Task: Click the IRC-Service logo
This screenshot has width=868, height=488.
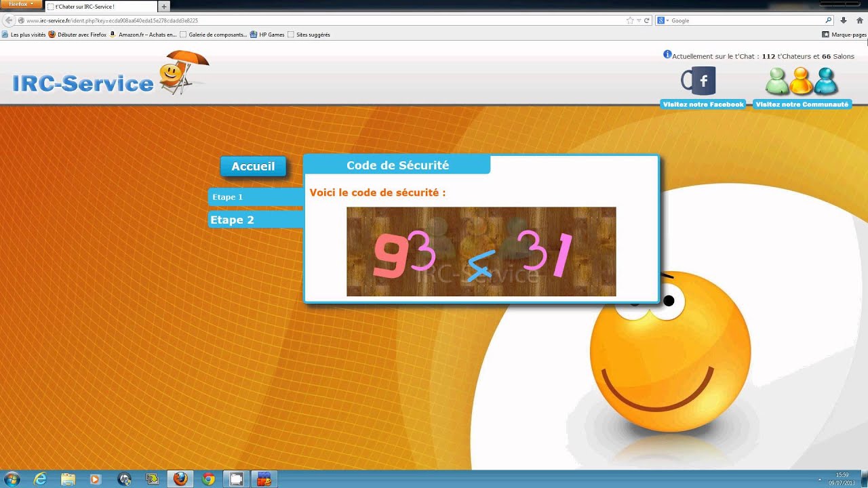Action: 110,75
